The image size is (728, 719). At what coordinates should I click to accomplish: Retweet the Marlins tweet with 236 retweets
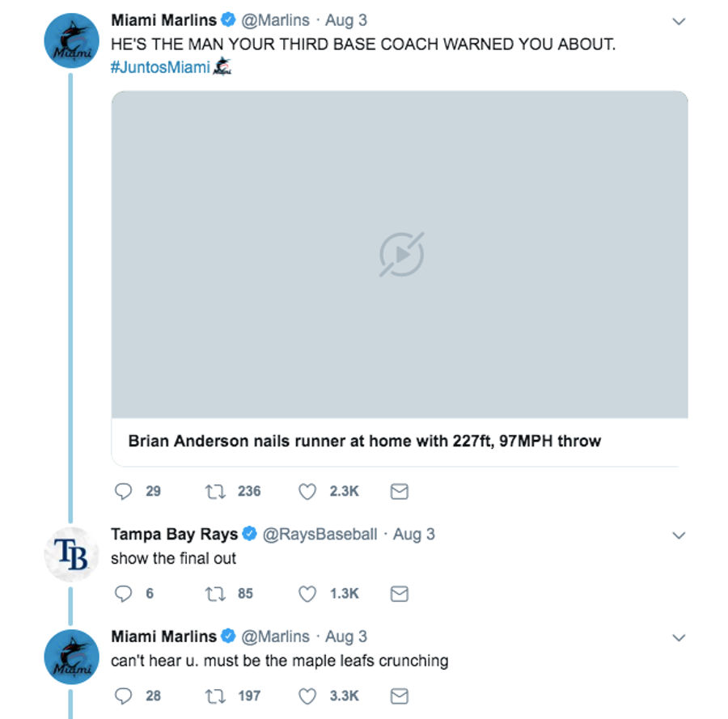pyautogui.click(x=215, y=491)
